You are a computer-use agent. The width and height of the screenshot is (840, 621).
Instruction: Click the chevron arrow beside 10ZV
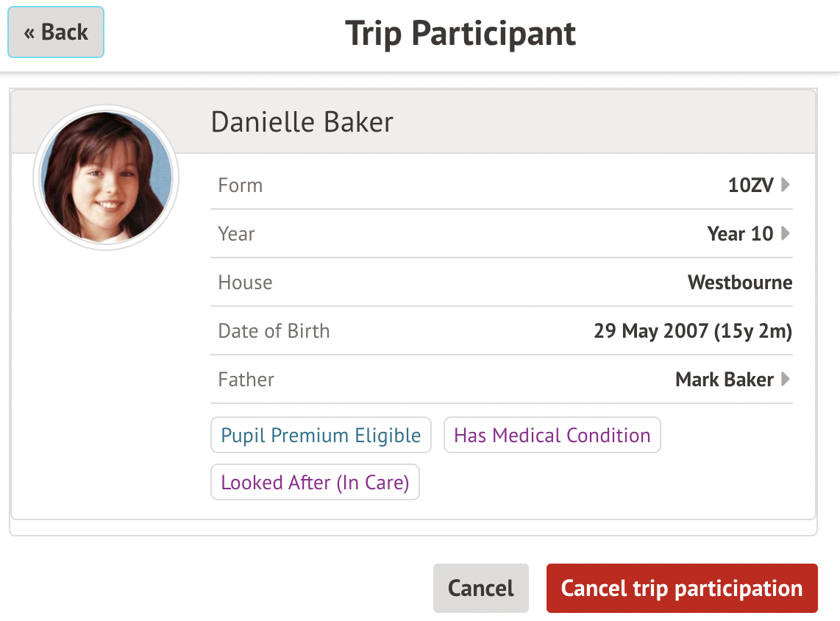[x=786, y=185]
